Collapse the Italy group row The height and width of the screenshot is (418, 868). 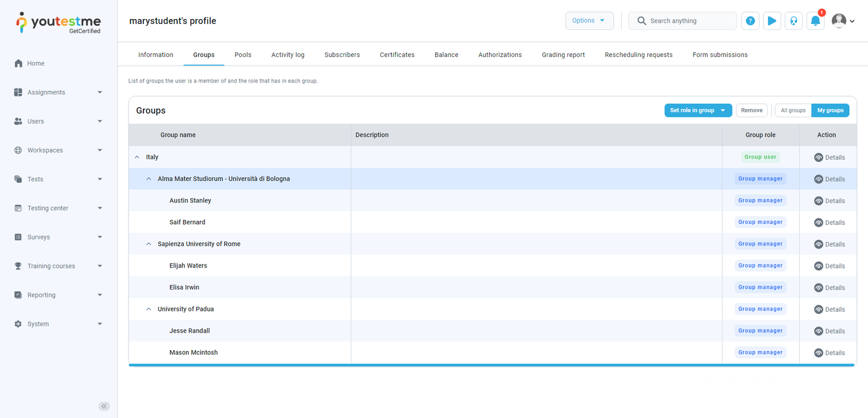point(137,157)
